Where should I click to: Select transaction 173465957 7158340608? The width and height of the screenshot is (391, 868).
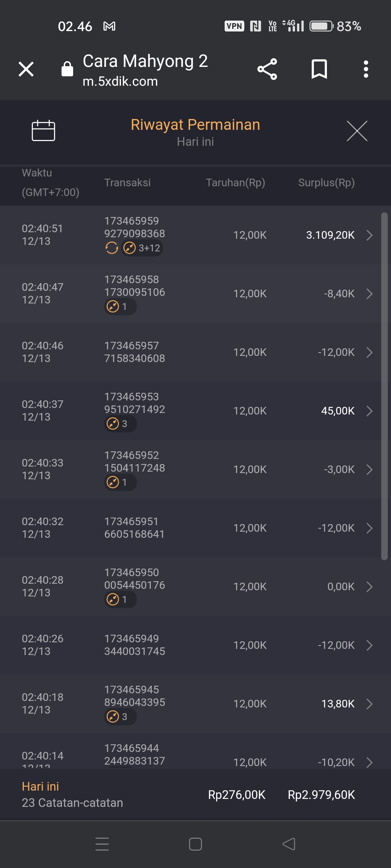(134, 352)
